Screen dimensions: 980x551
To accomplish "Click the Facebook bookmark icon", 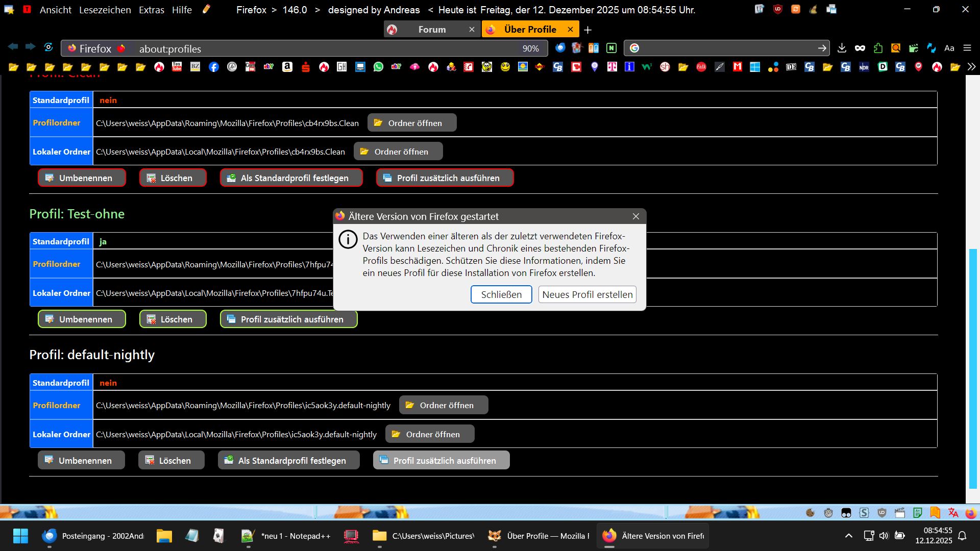I will pos(214,67).
